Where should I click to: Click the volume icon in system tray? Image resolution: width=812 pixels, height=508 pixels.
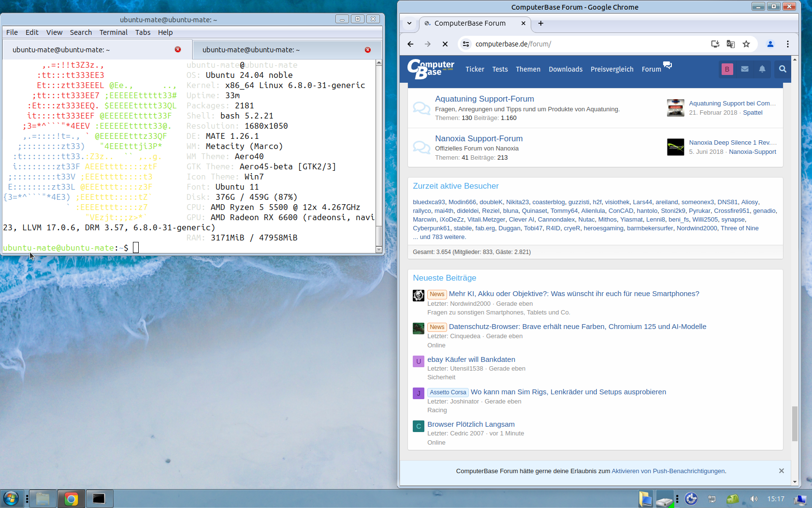754,499
